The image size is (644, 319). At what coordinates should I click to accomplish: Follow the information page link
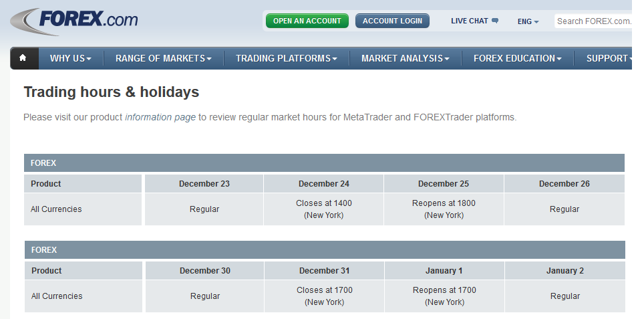click(160, 117)
